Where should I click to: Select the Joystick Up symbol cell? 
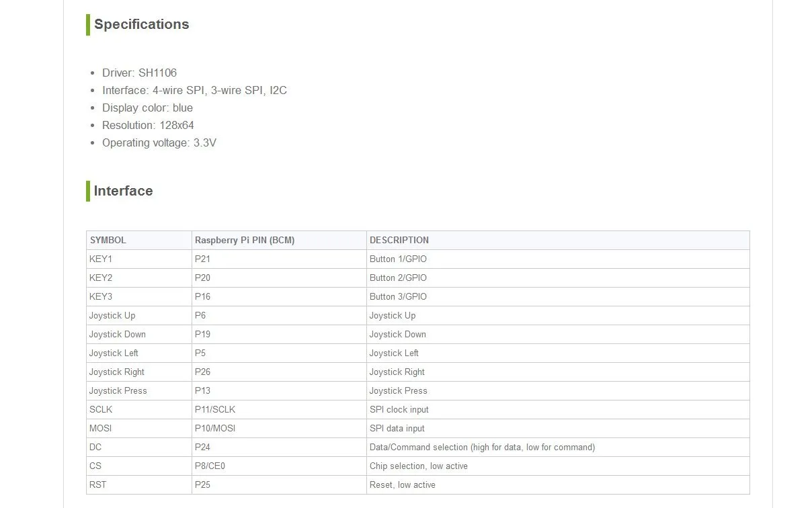[x=112, y=315]
